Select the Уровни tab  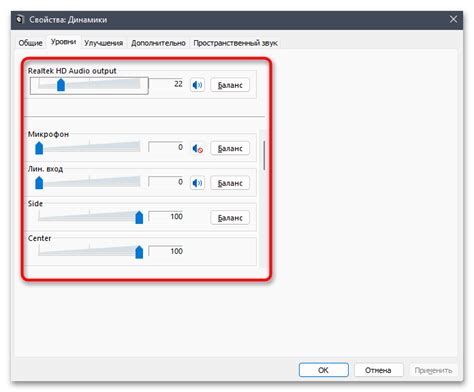click(x=63, y=42)
